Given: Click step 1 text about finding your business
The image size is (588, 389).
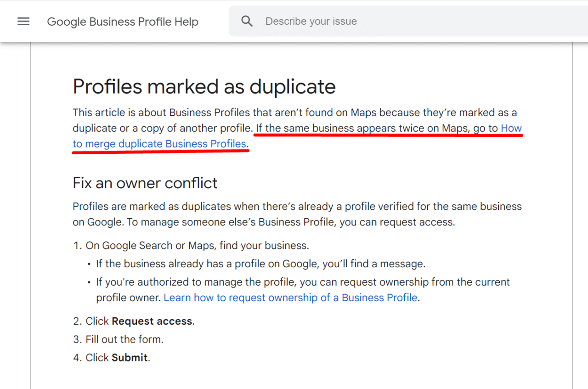Looking at the screenshot, I should (197, 246).
